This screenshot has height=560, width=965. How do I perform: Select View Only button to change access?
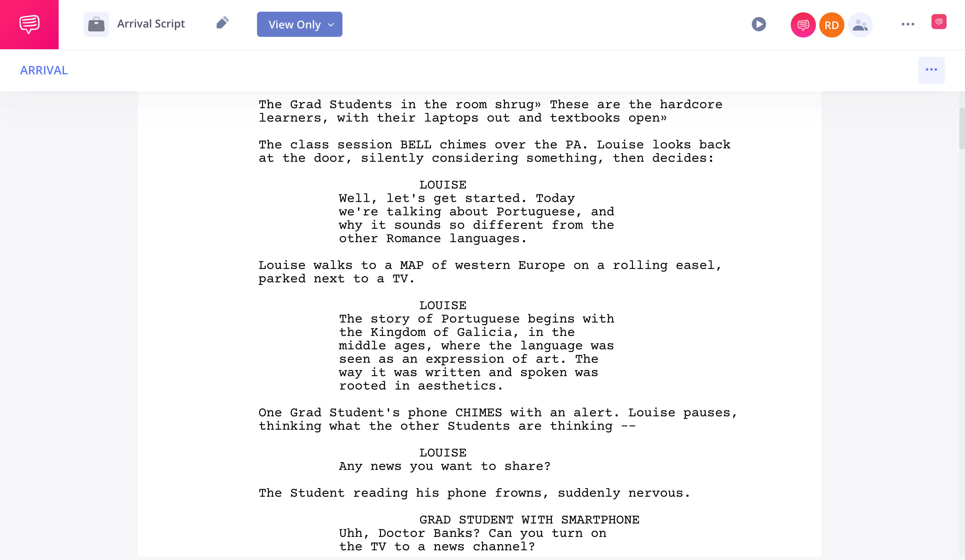pyautogui.click(x=300, y=25)
